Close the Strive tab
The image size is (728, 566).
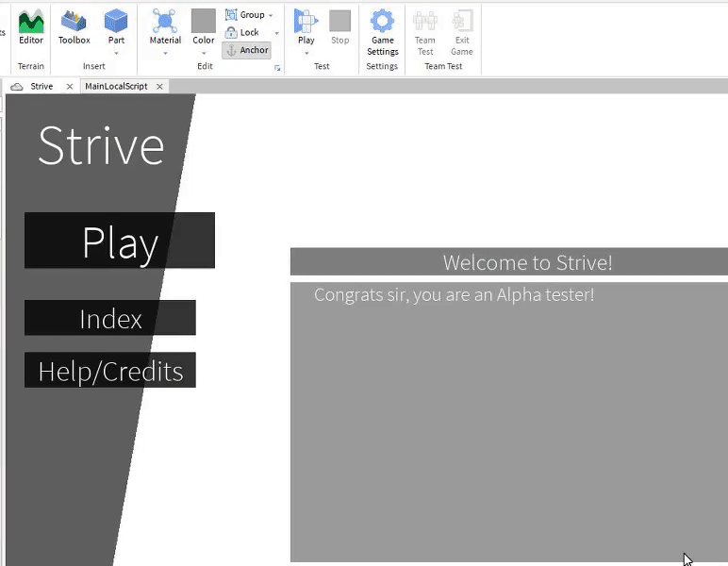(x=70, y=87)
